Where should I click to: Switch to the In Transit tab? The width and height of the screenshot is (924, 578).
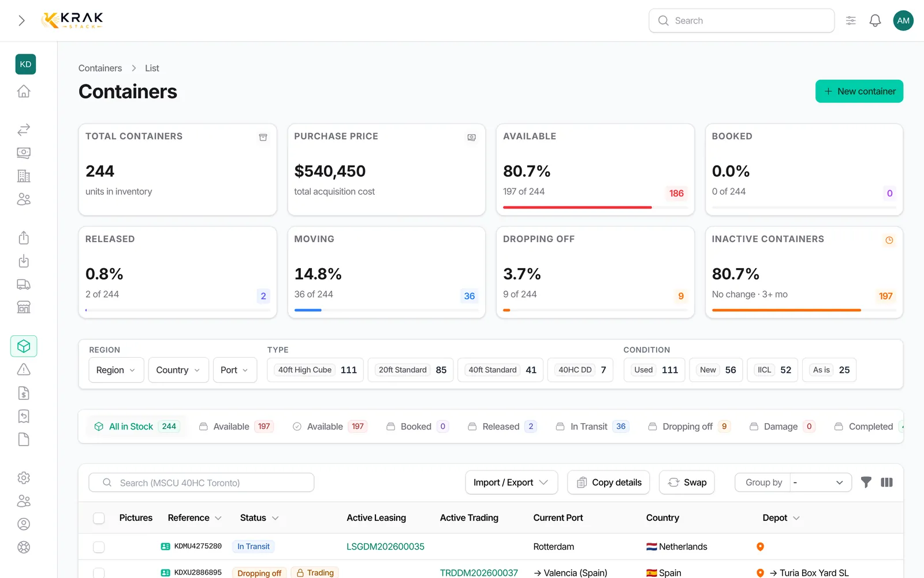click(x=593, y=427)
